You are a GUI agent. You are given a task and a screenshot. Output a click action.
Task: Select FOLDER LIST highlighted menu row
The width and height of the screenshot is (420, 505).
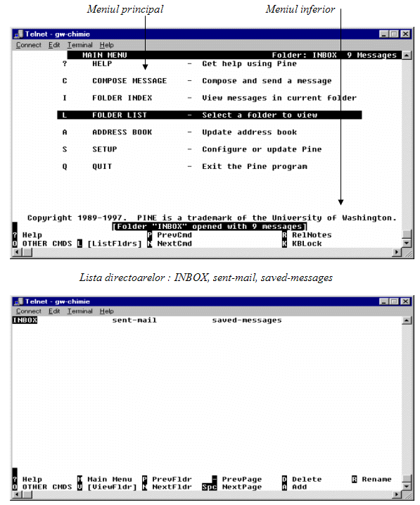pyautogui.click(x=210, y=115)
